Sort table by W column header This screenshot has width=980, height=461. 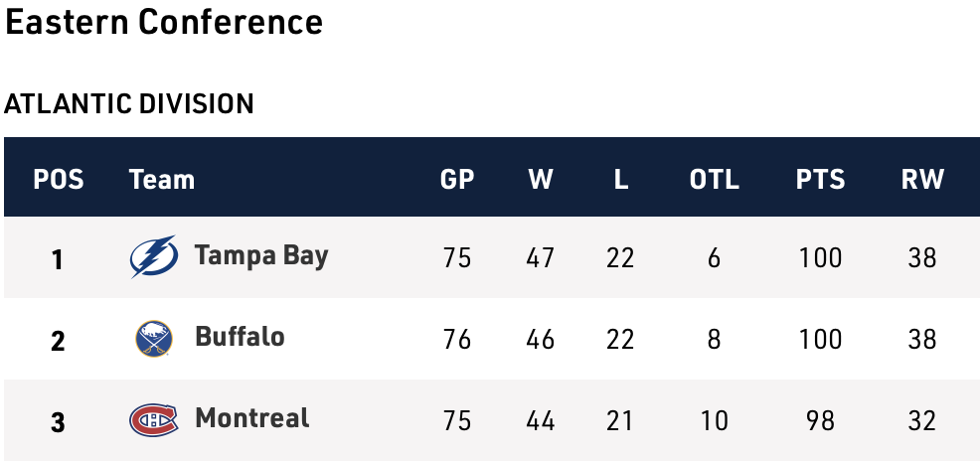click(541, 180)
